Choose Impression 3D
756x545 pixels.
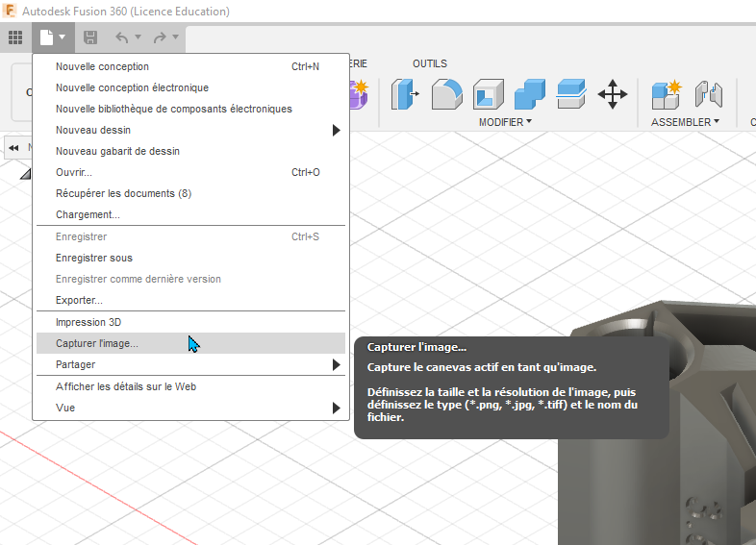(x=191, y=322)
